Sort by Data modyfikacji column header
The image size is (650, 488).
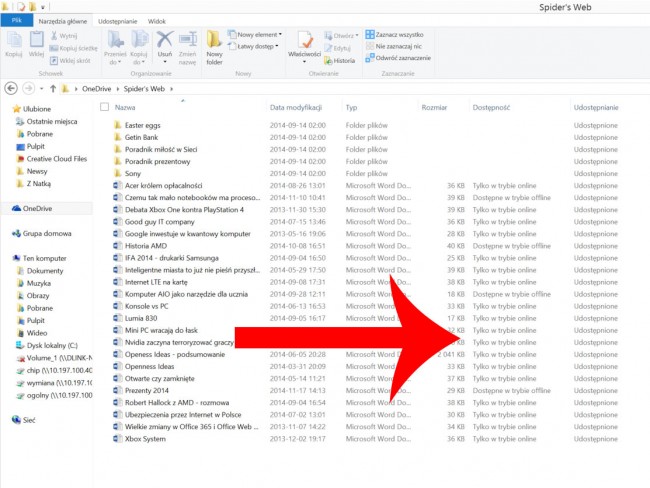[296, 107]
